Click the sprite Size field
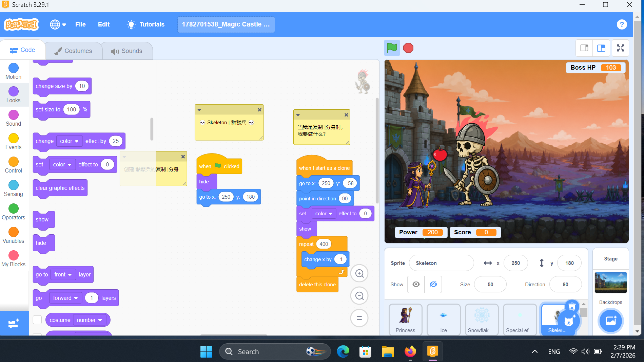 tap(490, 285)
